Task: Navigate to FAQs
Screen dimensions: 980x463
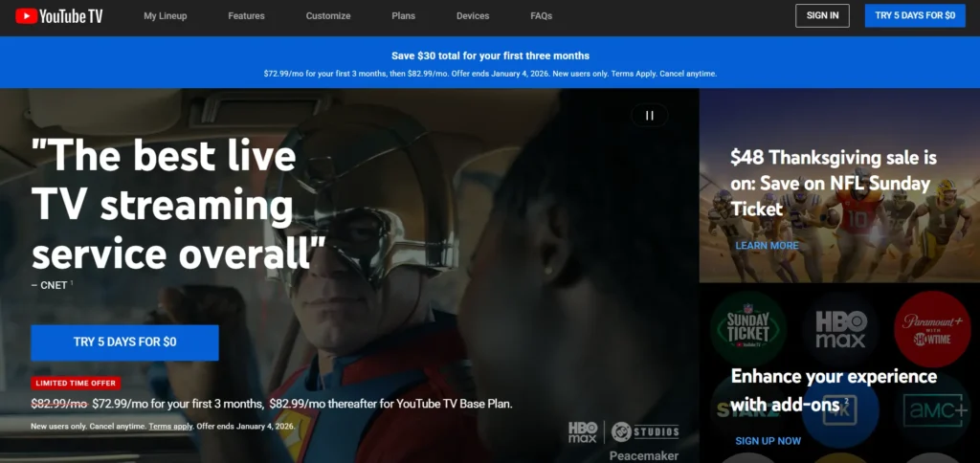Action: [x=541, y=16]
